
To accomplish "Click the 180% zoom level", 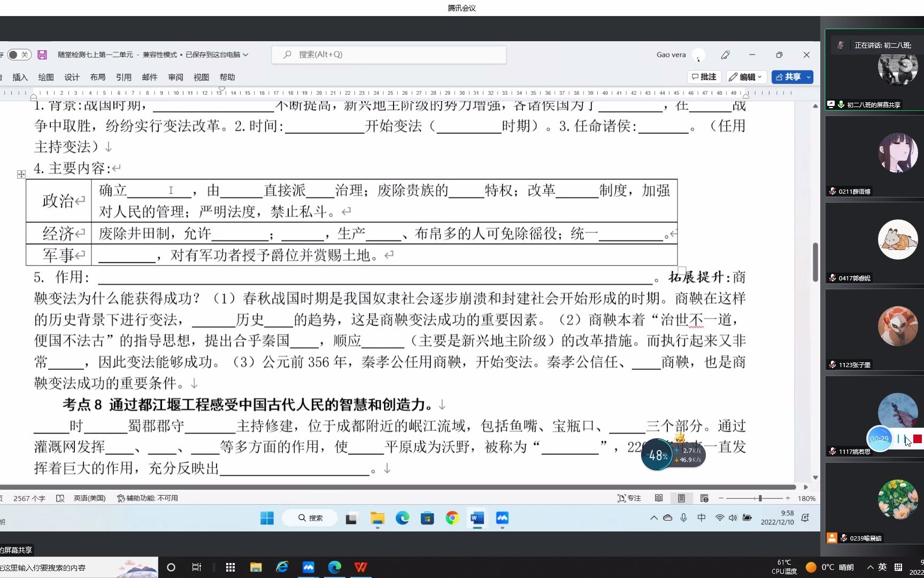I will coord(806,498).
